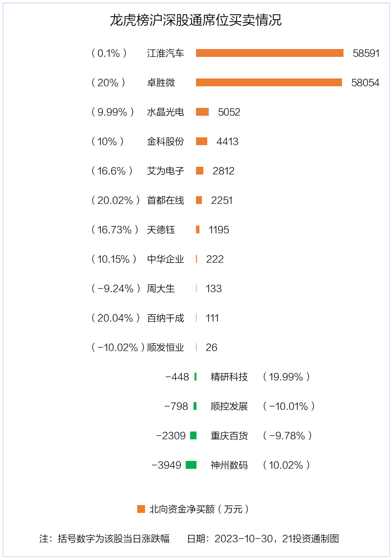
Task: Select the 艾为电子 stock name
Action: click(x=166, y=171)
